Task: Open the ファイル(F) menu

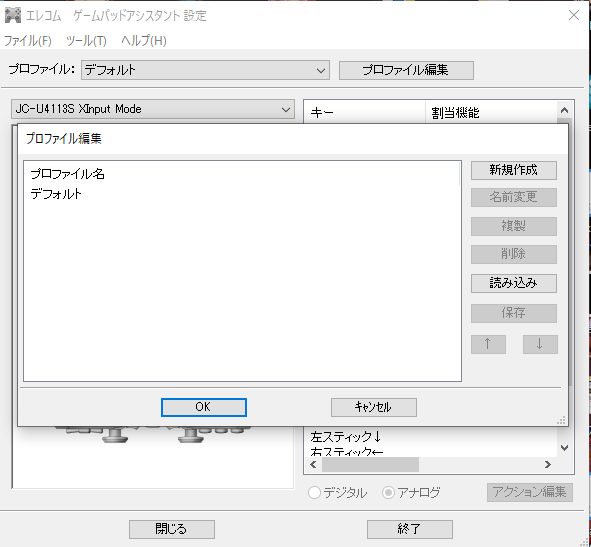Action: (28, 41)
